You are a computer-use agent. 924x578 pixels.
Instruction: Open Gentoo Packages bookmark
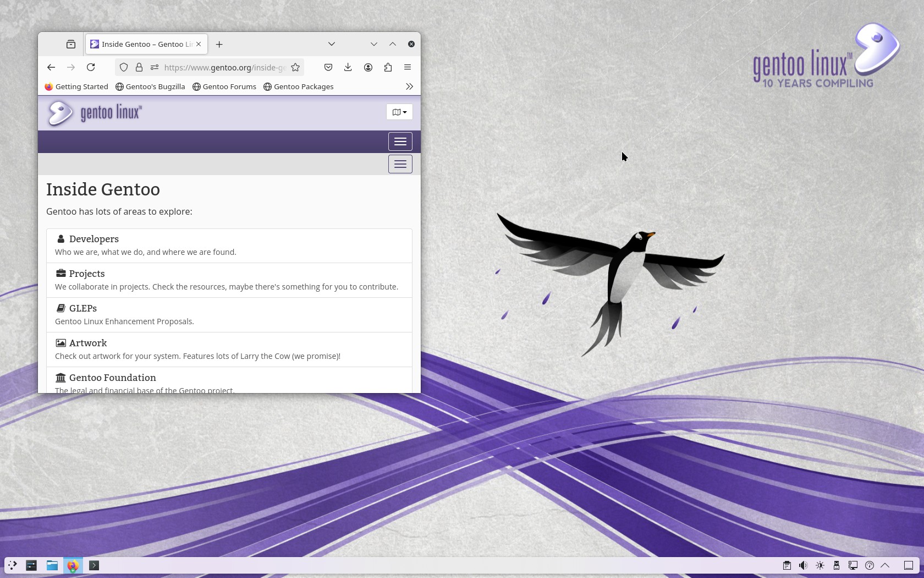coord(299,86)
